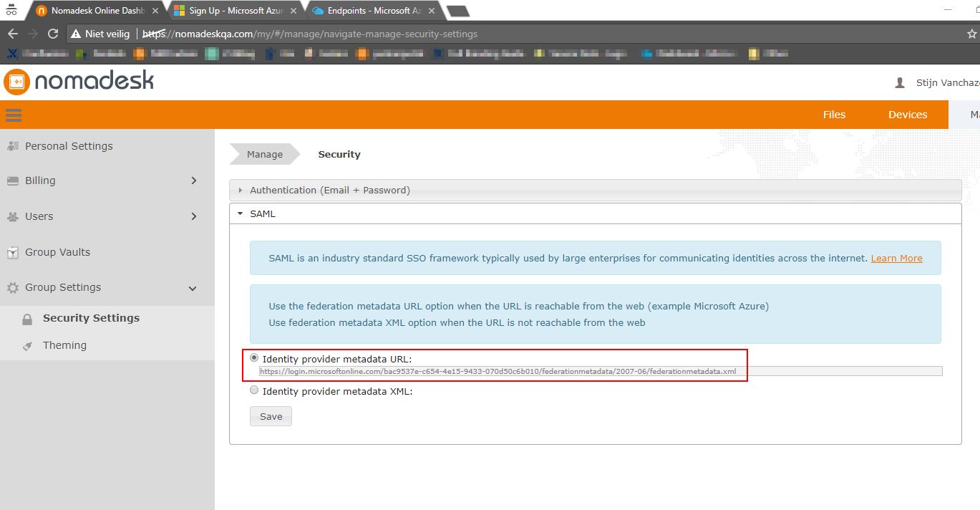Viewport: 980px width, 510px height.
Task: Expand the Billing submenu chevron
Action: [x=193, y=181]
